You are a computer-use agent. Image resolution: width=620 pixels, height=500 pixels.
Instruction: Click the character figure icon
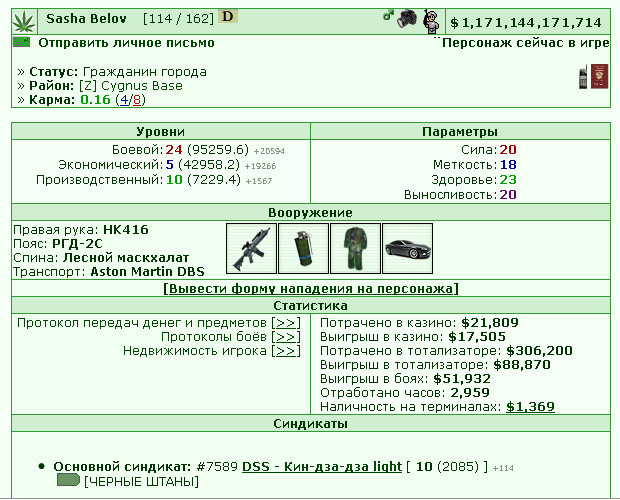[x=431, y=21]
